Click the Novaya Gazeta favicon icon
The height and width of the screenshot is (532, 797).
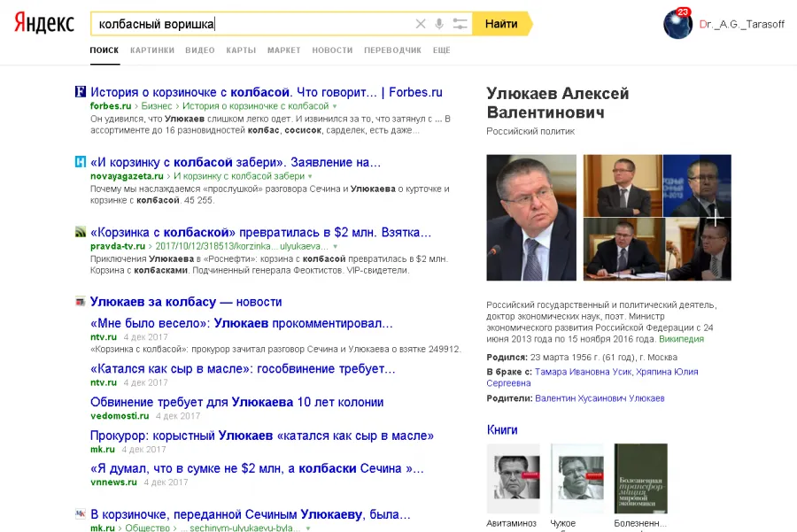tap(81, 162)
